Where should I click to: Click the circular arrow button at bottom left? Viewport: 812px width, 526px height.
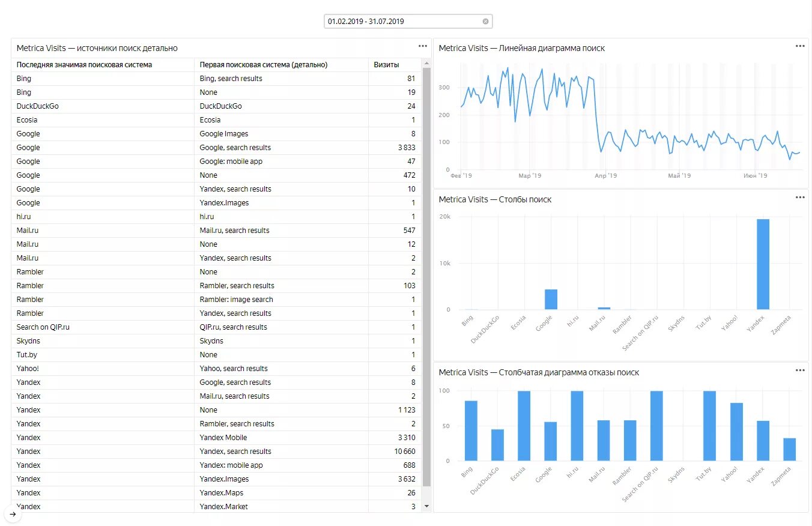[12, 515]
